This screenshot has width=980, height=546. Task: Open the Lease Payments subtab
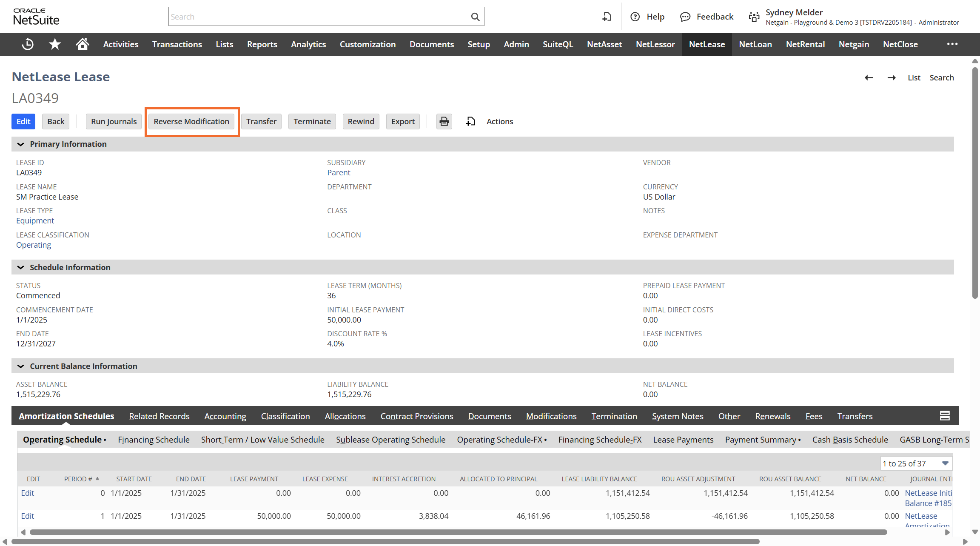pos(683,440)
